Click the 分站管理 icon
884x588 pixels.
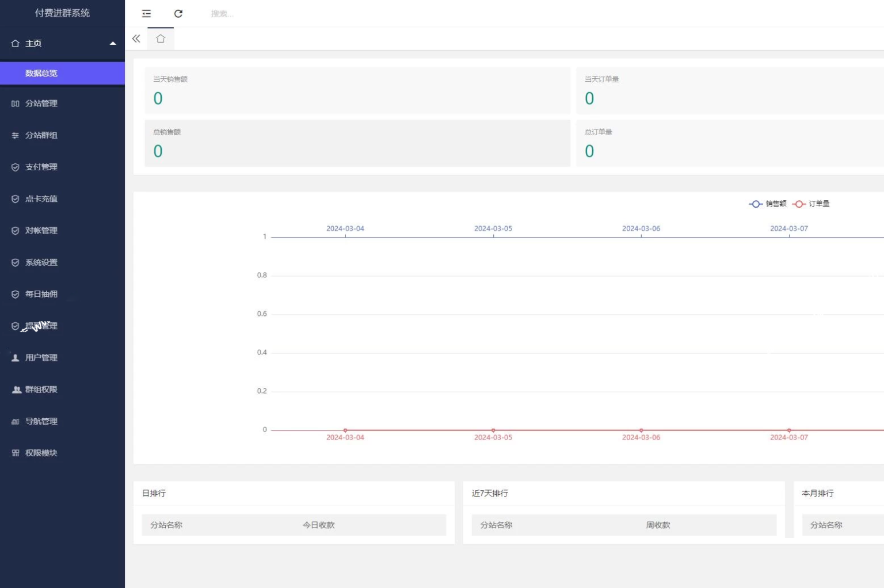pyautogui.click(x=16, y=104)
